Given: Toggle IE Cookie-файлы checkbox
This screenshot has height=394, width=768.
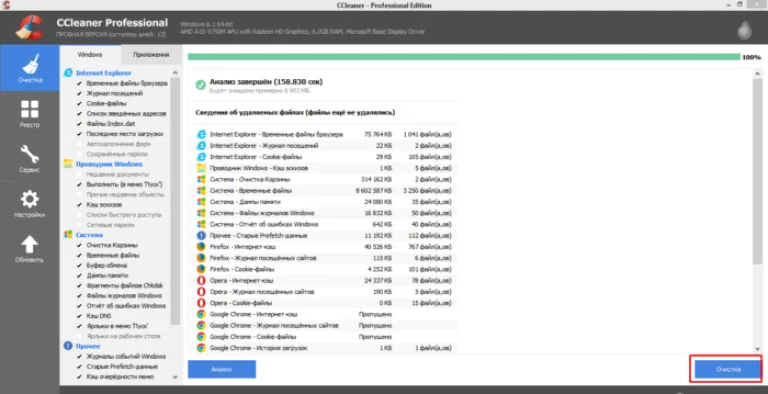Looking at the screenshot, I should pyautogui.click(x=79, y=103).
